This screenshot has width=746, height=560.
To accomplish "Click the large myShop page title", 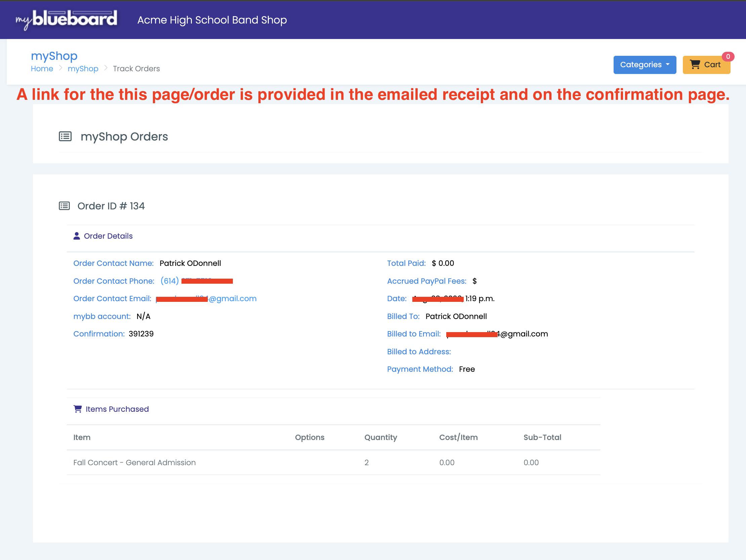I will tap(54, 56).
